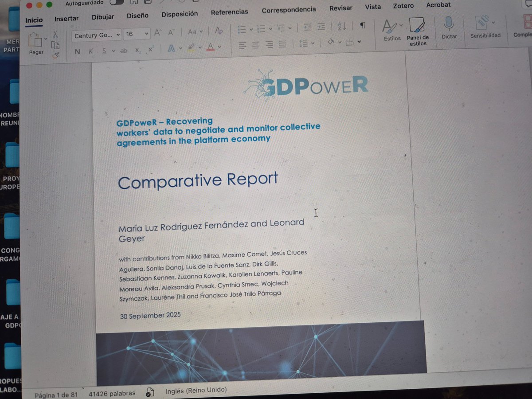This screenshot has height=399, width=532.
Task: Apply text effects with outlined A
Action: (x=171, y=48)
